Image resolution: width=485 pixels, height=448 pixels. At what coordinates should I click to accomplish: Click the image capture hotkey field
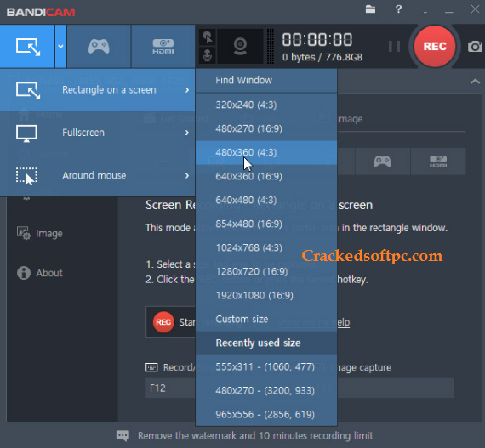coord(396,388)
